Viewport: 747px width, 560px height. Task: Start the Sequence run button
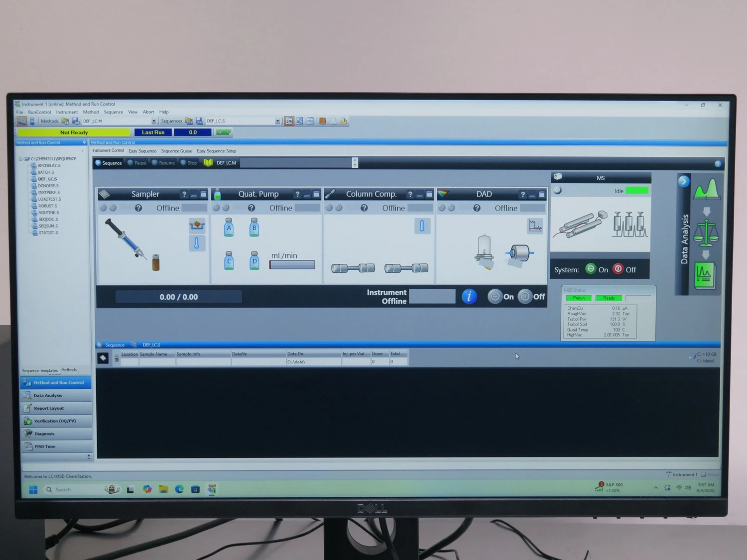[109, 163]
